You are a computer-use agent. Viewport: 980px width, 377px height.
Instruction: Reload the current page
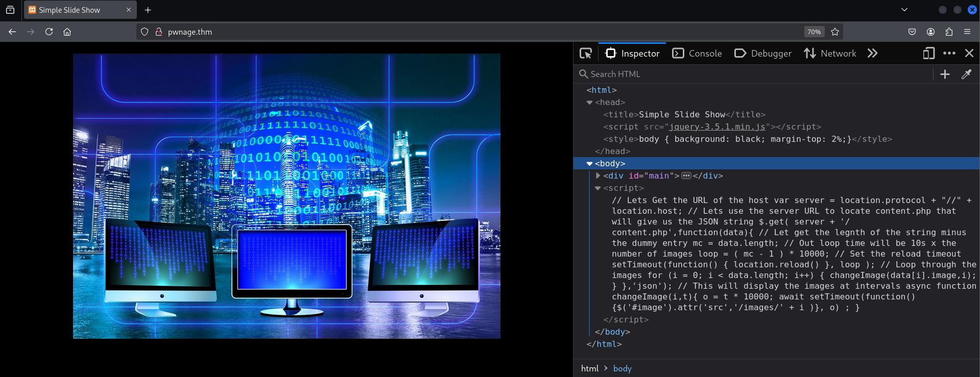pyautogui.click(x=49, y=32)
